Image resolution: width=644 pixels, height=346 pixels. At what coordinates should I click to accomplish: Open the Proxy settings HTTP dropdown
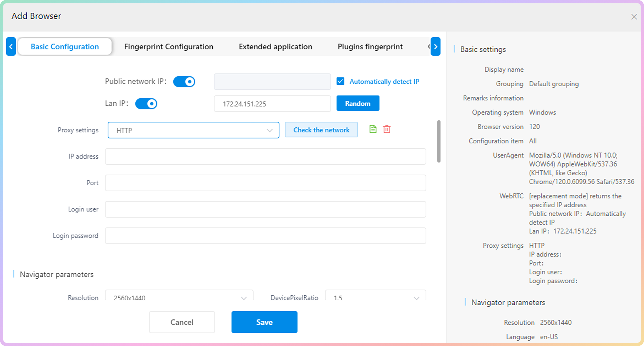193,130
